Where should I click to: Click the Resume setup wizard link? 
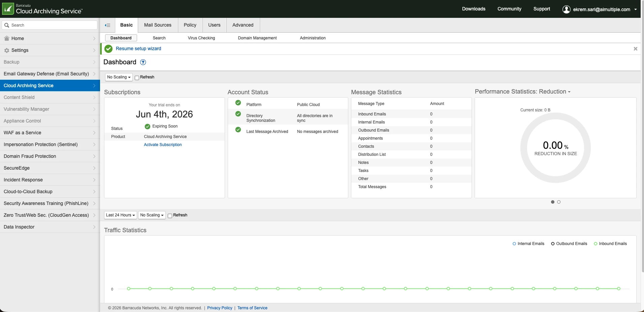(138, 49)
